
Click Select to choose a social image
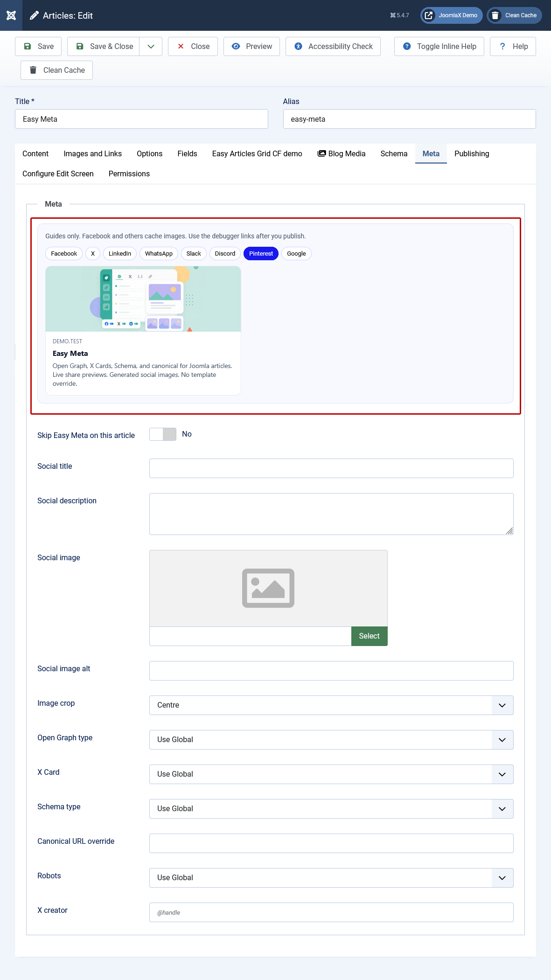point(370,636)
